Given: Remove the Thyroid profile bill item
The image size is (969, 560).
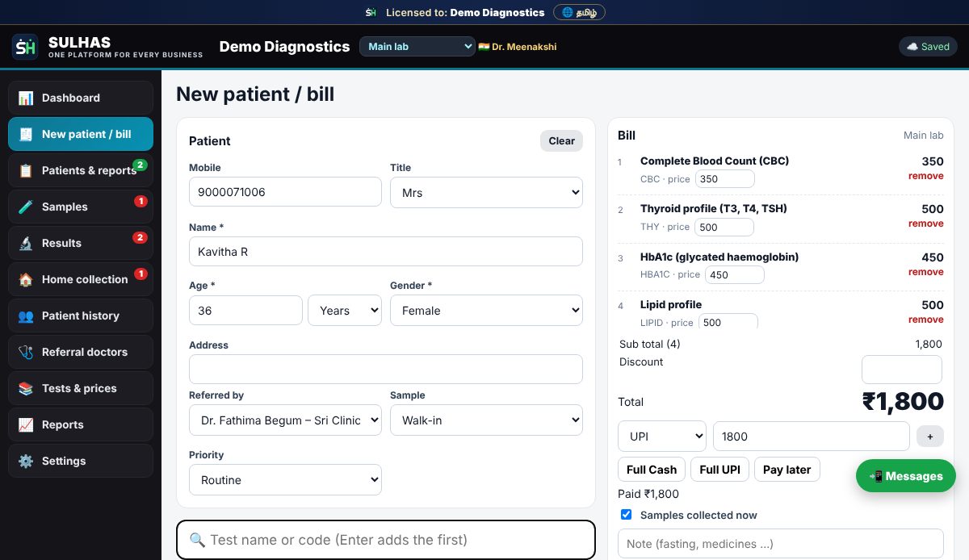Looking at the screenshot, I should (925, 224).
